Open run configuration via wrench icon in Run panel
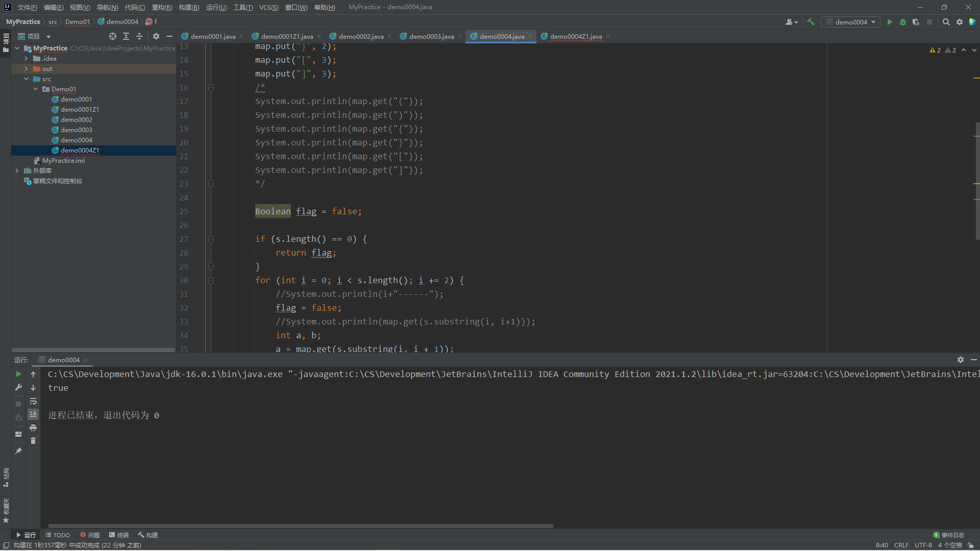 coord(18,388)
